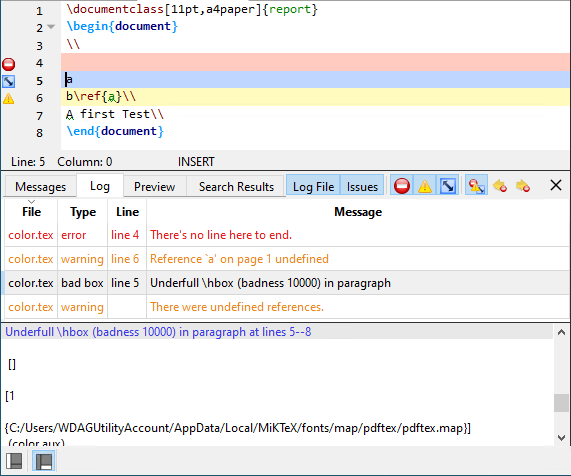Click the log output scrollbar thumb

pos(561,403)
